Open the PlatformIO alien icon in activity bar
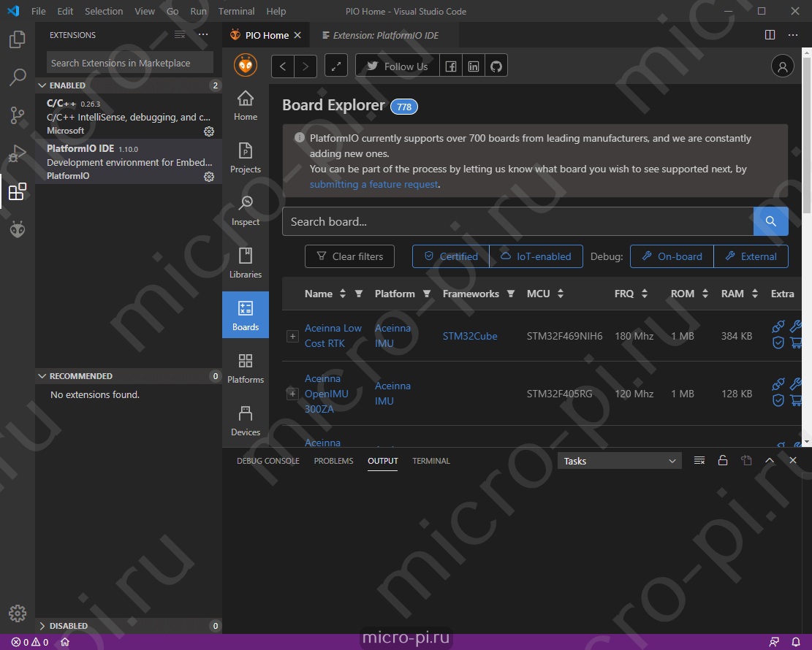Screen dimensions: 812x650 (17, 229)
